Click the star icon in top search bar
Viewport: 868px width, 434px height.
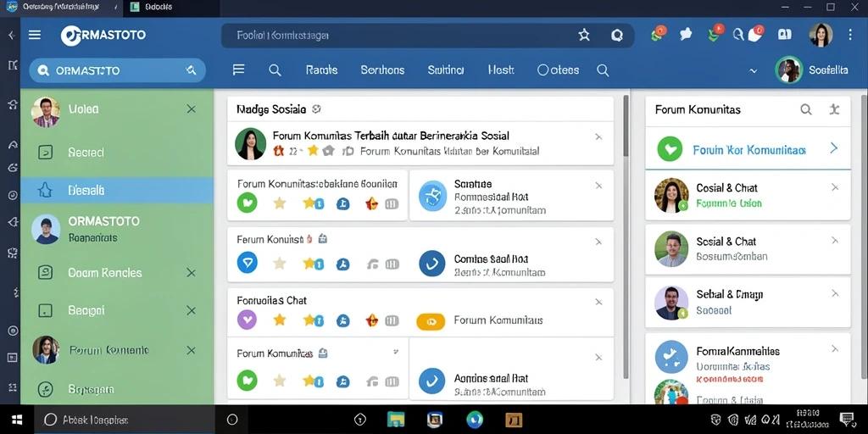coord(584,36)
